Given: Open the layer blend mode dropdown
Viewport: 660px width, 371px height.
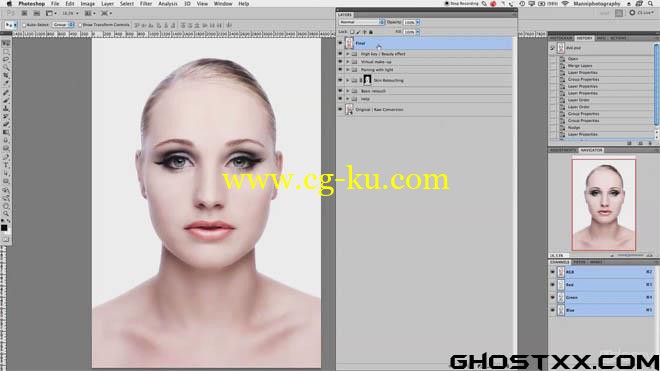Looking at the screenshot, I should (x=362, y=22).
